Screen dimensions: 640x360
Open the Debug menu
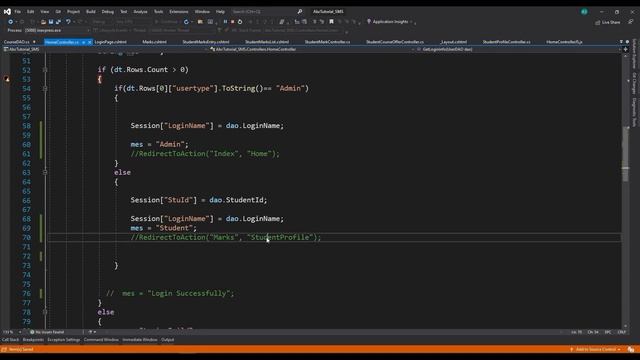click(x=108, y=12)
